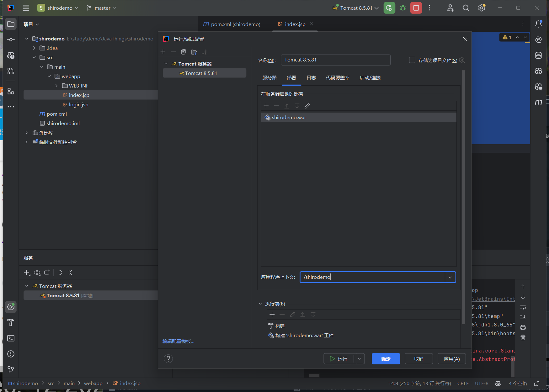
Task: Show more tool windows ellipsis
Action: [11, 107]
